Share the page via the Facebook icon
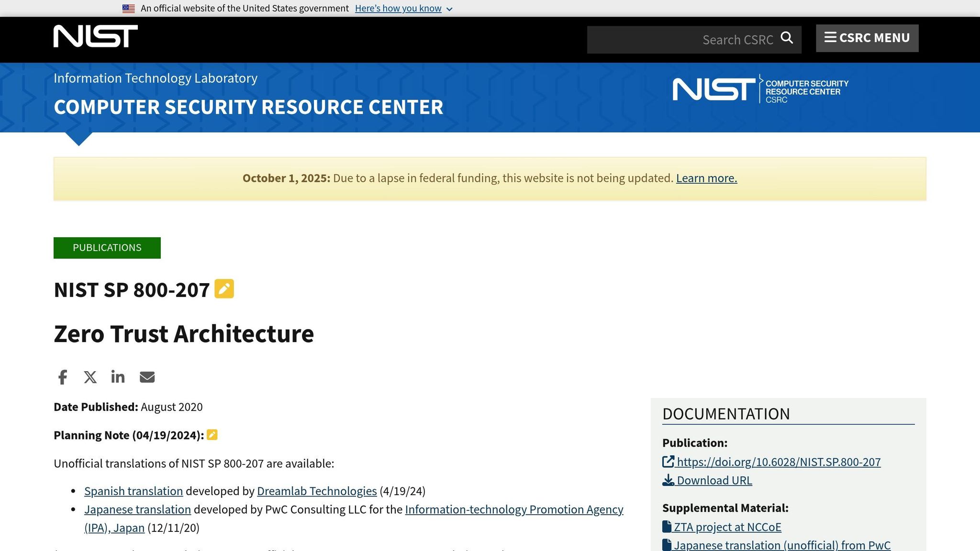 click(62, 377)
